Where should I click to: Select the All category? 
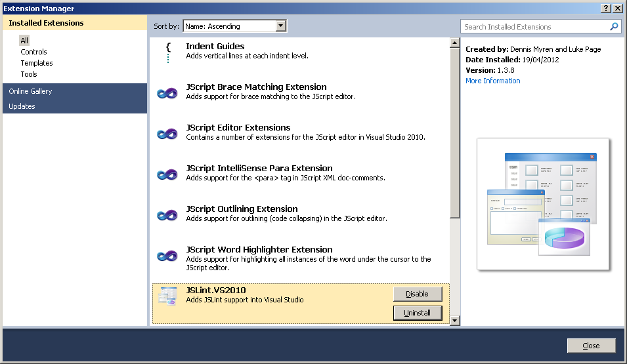(x=24, y=41)
